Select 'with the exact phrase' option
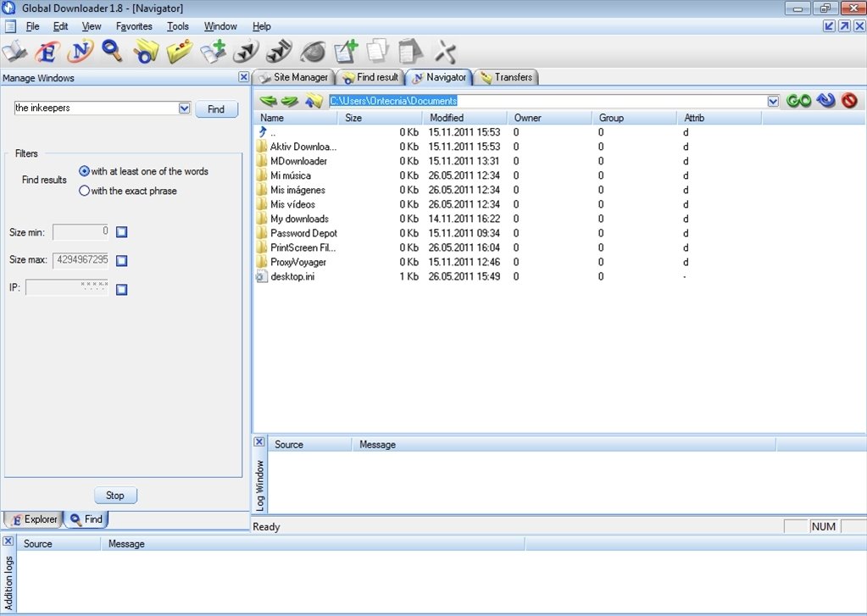The image size is (867, 616). [x=84, y=190]
